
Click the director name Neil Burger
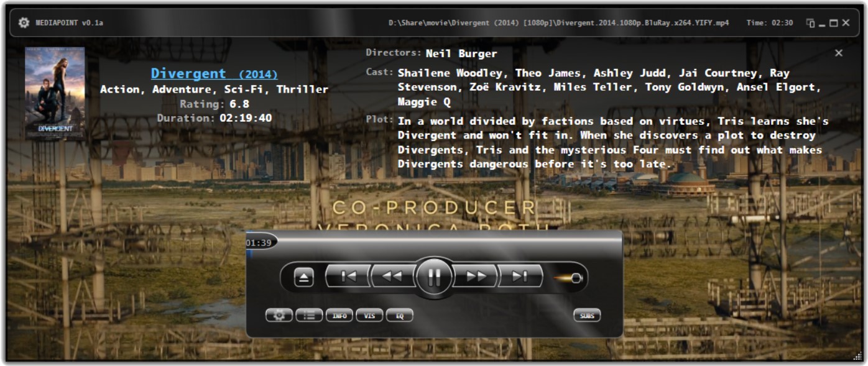click(461, 53)
